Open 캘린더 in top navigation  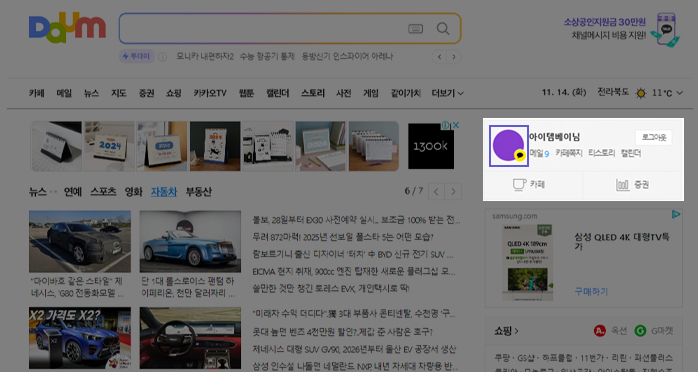278,93
